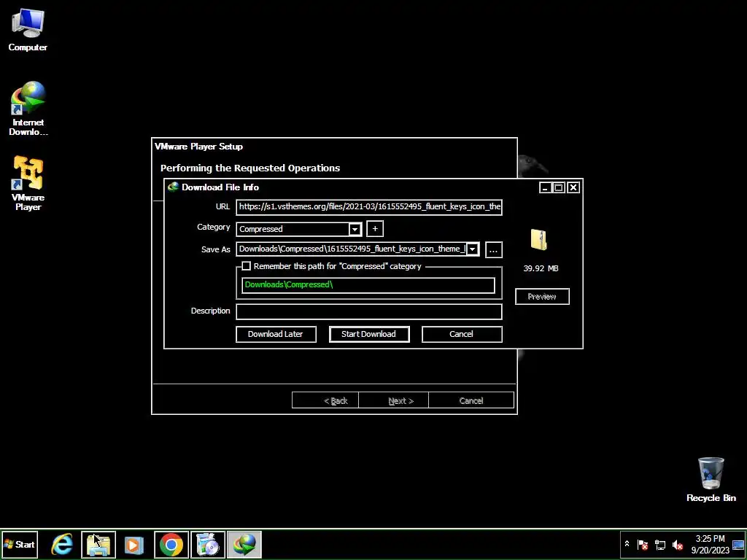Switch to Internet Download Manager taskbar item
The image size is (747, 560).
pyautogui.click(x=244, y=544)
